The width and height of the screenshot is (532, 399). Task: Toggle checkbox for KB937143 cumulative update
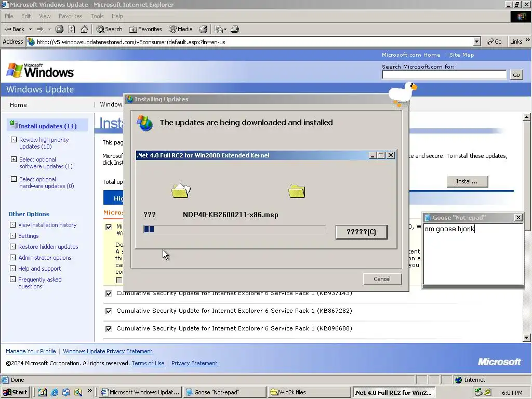109,294
